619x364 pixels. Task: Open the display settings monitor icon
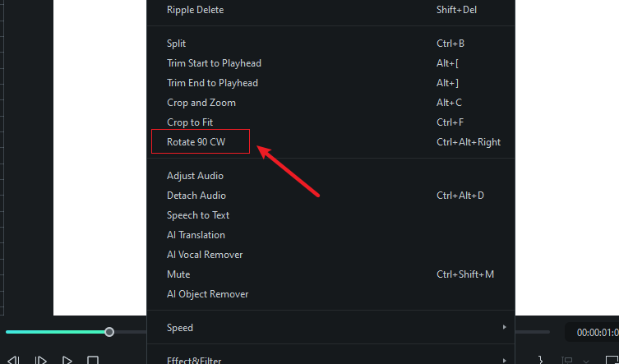pyautogui.click(x=567, y=360)
